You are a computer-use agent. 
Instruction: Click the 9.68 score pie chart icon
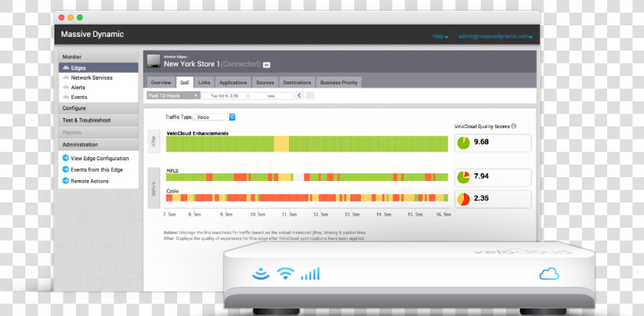pyautogui.click(x=463, y=143)
